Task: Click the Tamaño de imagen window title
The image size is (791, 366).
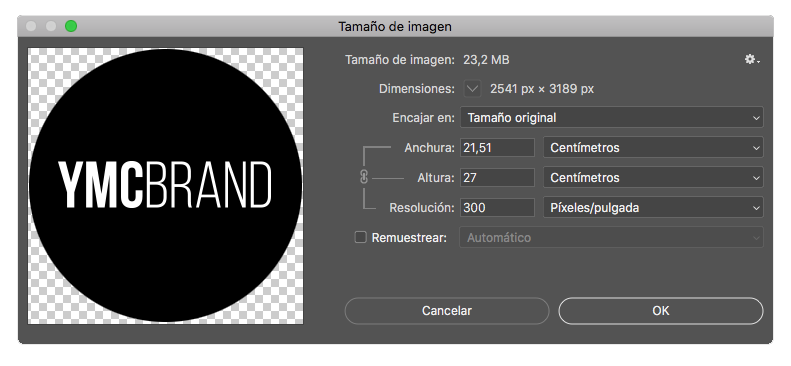Action: tap(394, 26)
